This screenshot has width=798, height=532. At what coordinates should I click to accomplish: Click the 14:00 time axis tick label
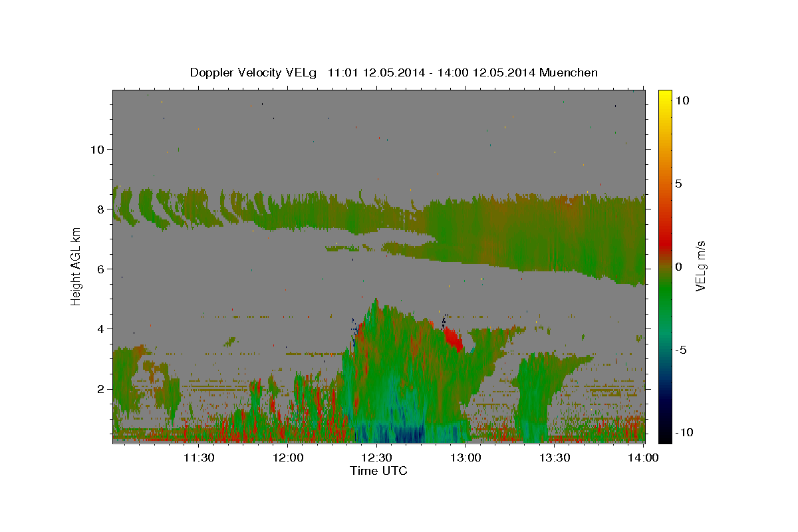[644, 458]
